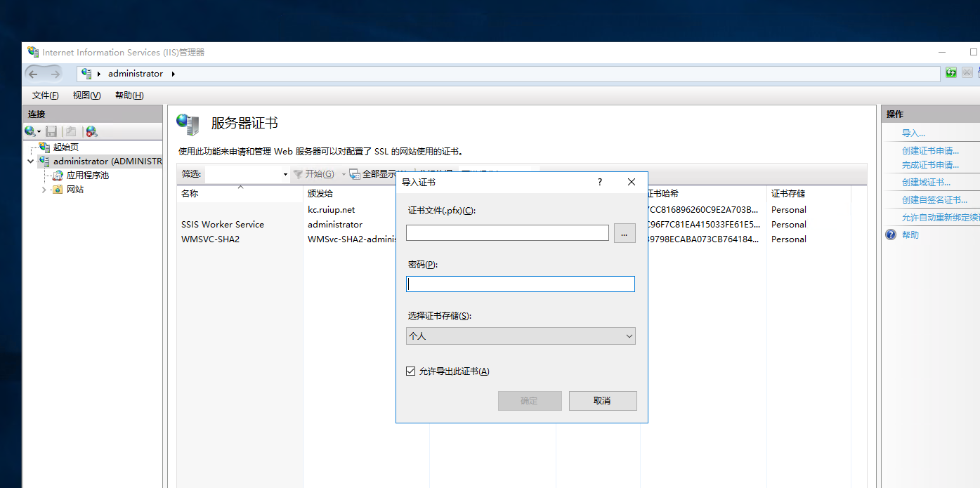980x488 pixels.
Task: Click the Back navigation arrow
Action: 34,74
